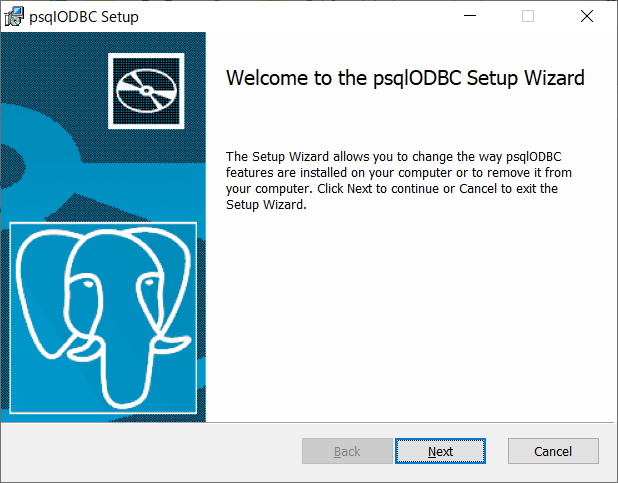Image resolution: width=618 pixels, height=483 pixels.
Task: Click the empty white area below the description
Action: pyautogui.click(x=410, y=315)
